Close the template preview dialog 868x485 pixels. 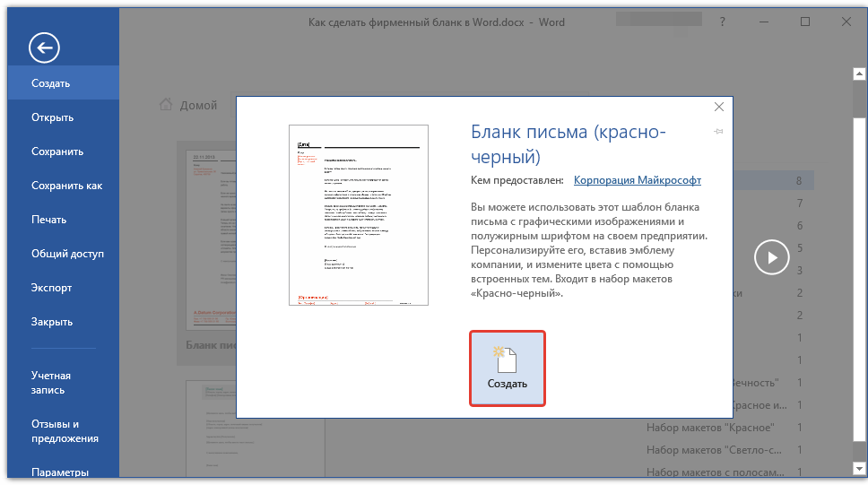pos(718,108)
